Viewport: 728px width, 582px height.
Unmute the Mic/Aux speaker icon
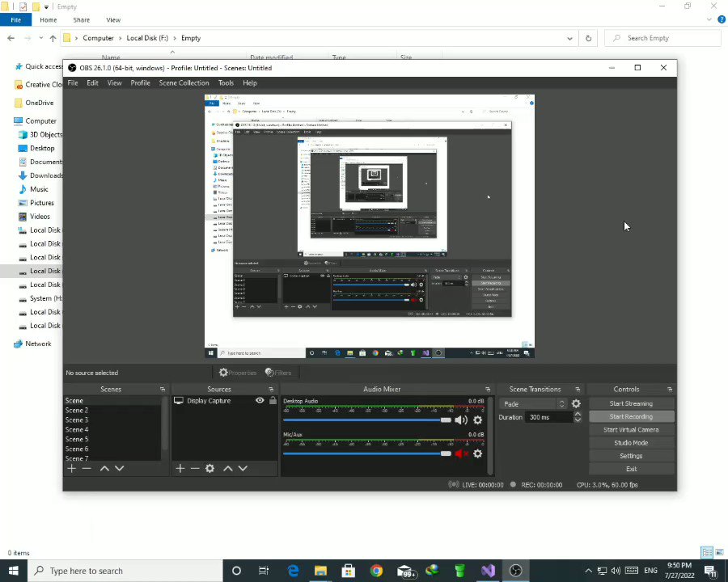461,453
